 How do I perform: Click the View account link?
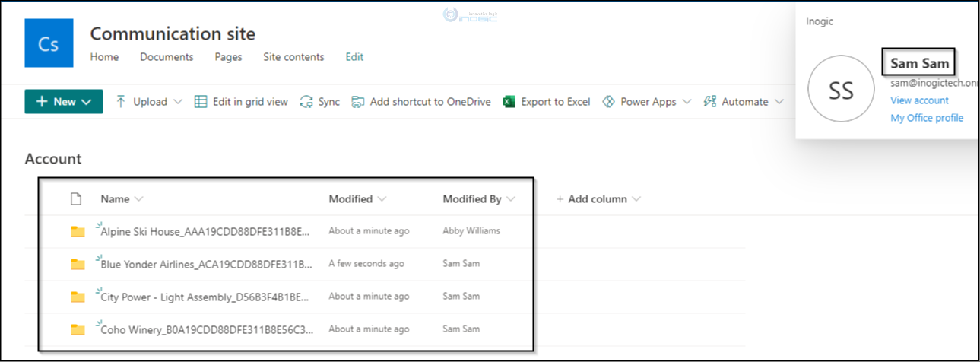[x=919, y=100]
